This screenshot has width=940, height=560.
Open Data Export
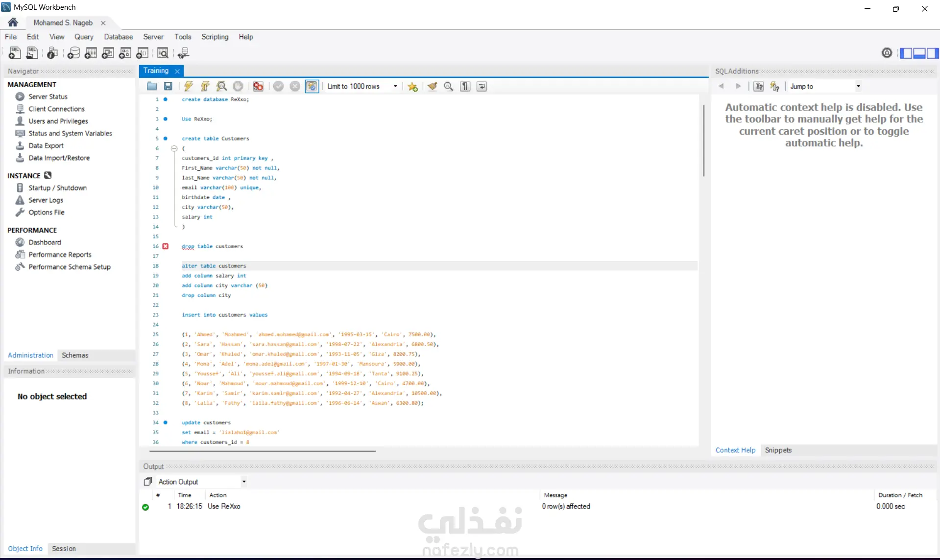click(46, 145)
